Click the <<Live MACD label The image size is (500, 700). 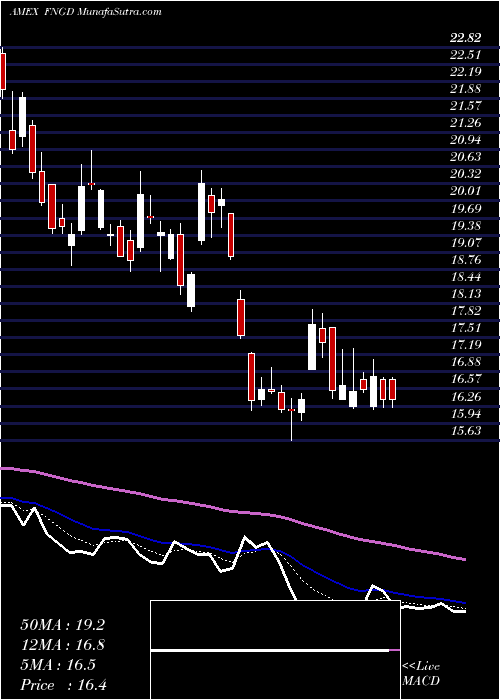421,674
